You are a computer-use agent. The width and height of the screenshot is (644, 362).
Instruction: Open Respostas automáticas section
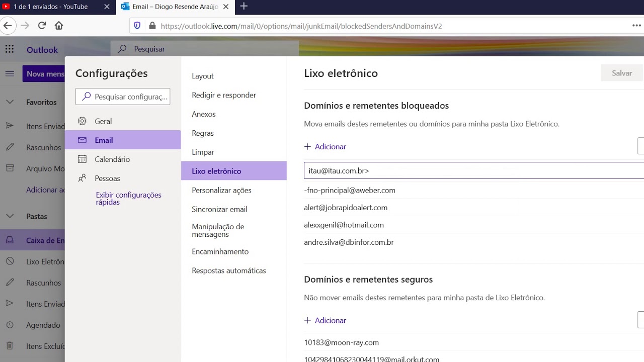coord(234,270)
